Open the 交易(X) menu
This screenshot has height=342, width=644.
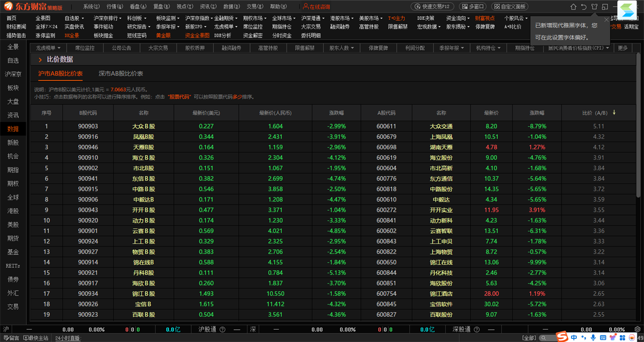click(x=254, y=7)
